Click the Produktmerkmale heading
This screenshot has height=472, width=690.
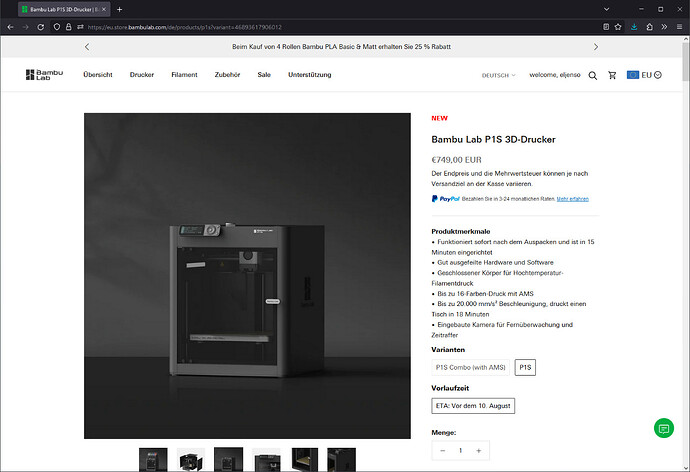(461, 231)
